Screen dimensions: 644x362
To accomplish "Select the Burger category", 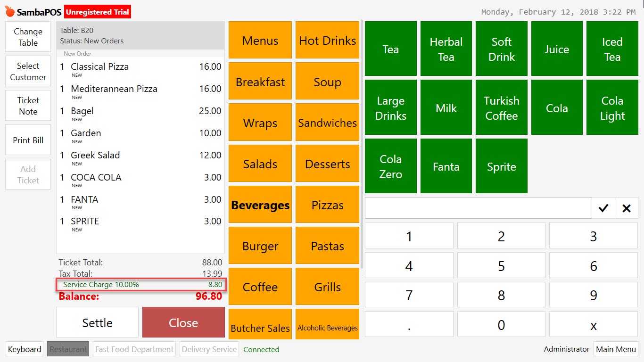I will point(260,246).
